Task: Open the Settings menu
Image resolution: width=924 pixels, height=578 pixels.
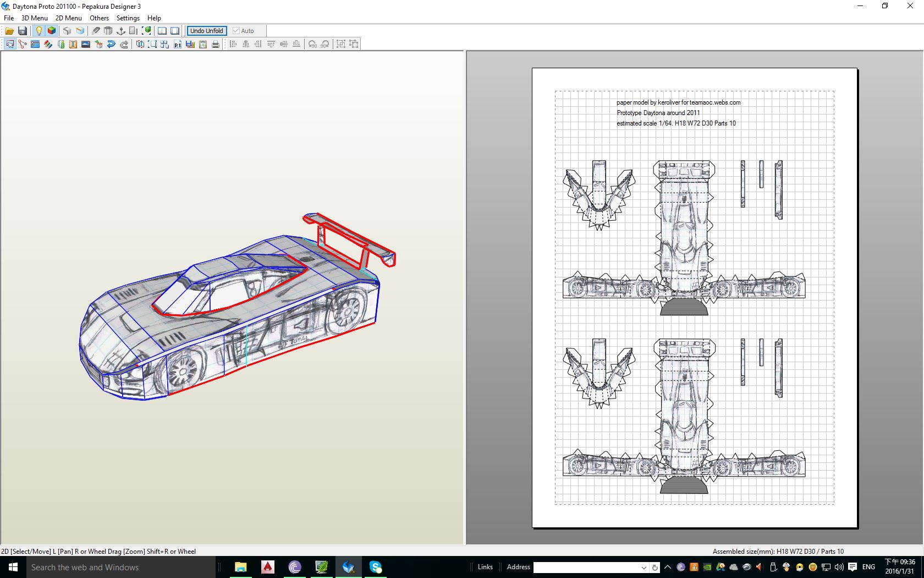Action: click(x=128, y=18)
